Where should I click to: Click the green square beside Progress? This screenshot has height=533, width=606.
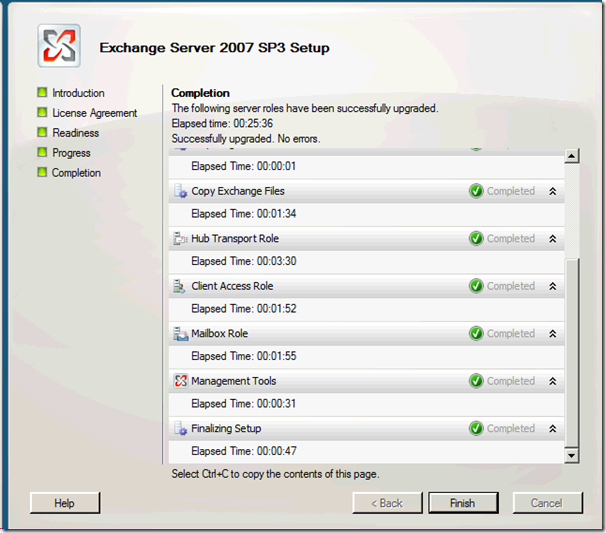point(42,152)
